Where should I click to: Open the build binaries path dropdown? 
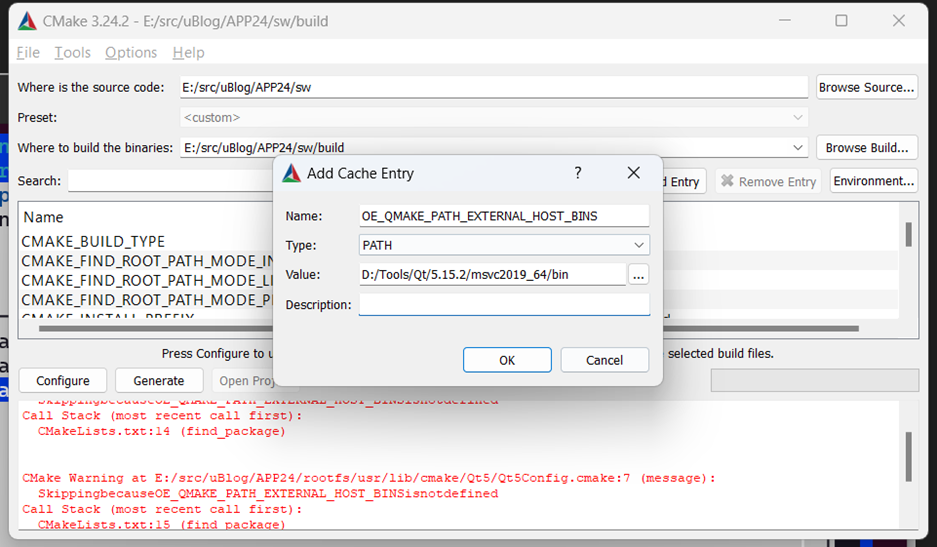click(797, 147)
